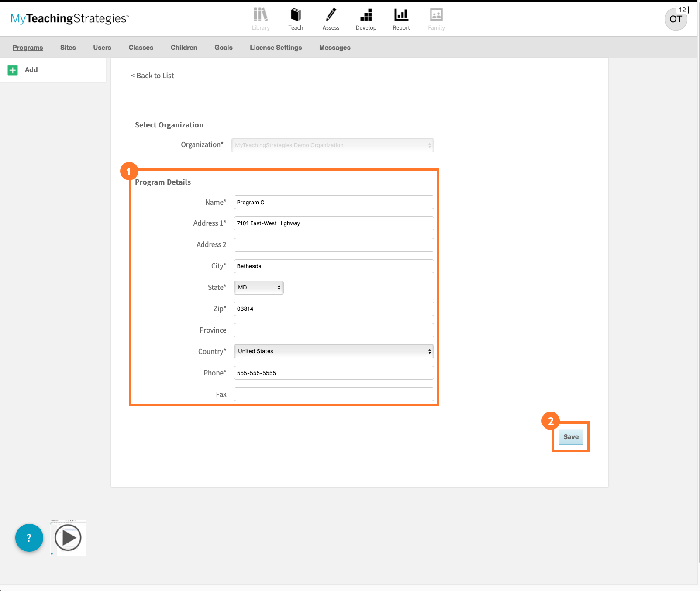Click the OT profile avatar with notification badge
Image resolution: width=700 pixels, height=591 pixels.
click(x=676, y=19)
